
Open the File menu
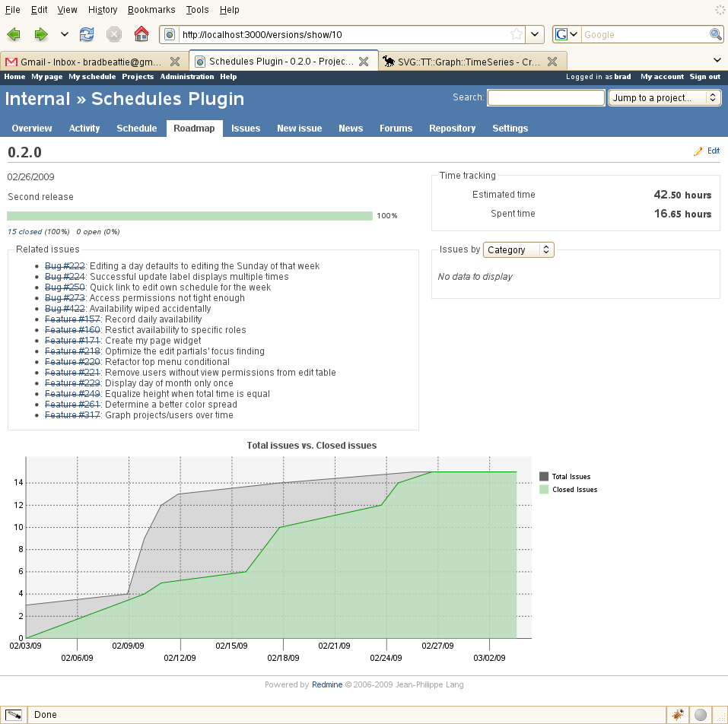tap(12, 10)
